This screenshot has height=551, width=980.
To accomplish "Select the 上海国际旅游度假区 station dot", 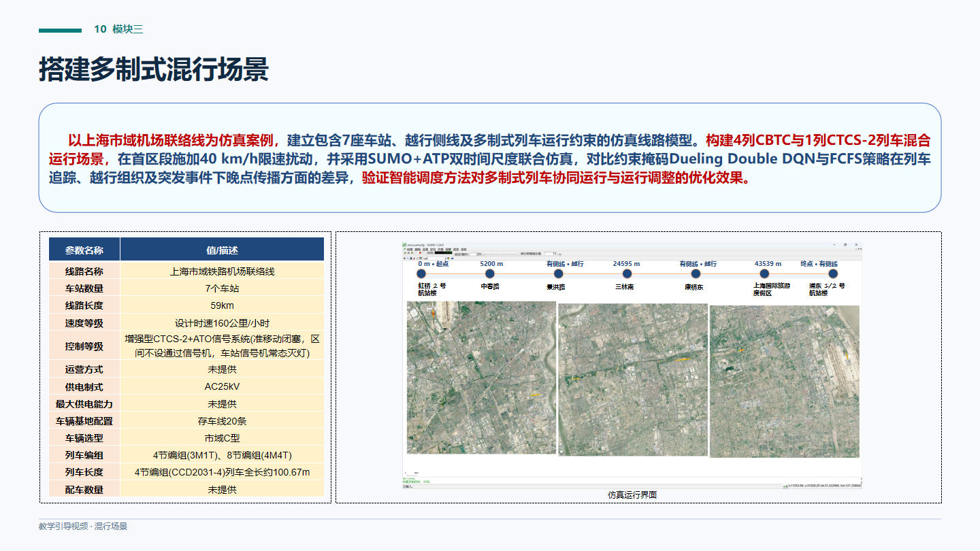I will (x=764, y=273).
